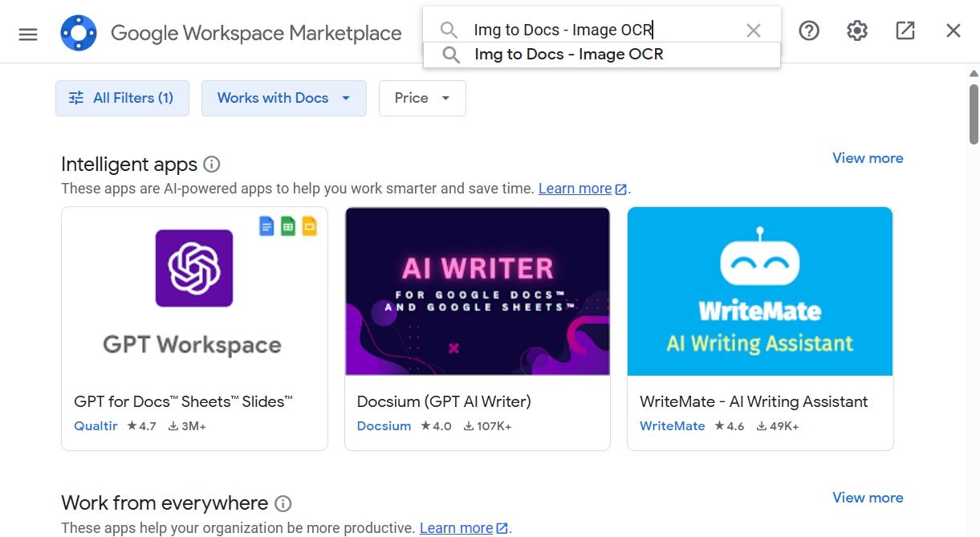Click the Docs icon on GPT Workspace card
Screen dimensions: 980x537
[x=266, y=226]
